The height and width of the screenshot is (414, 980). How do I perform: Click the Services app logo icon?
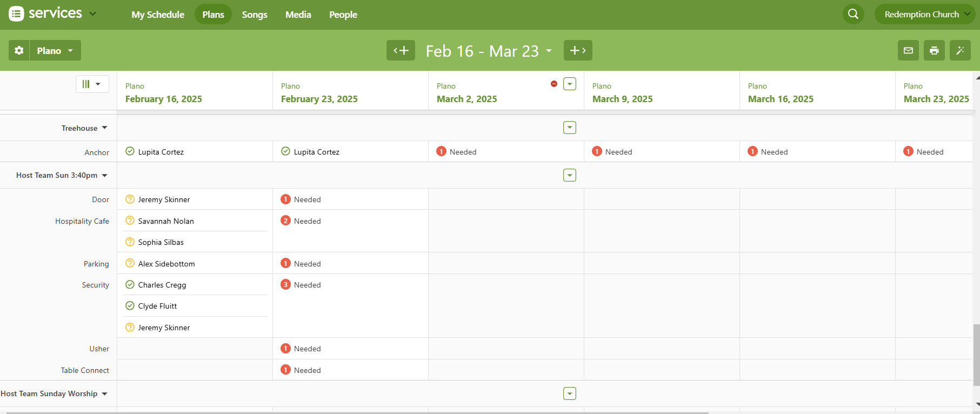(x=16, y=14)
